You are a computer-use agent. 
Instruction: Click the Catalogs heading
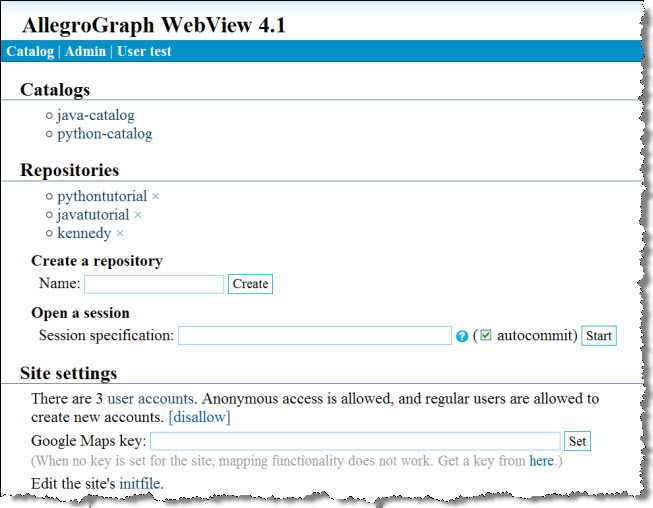(55, 90)
